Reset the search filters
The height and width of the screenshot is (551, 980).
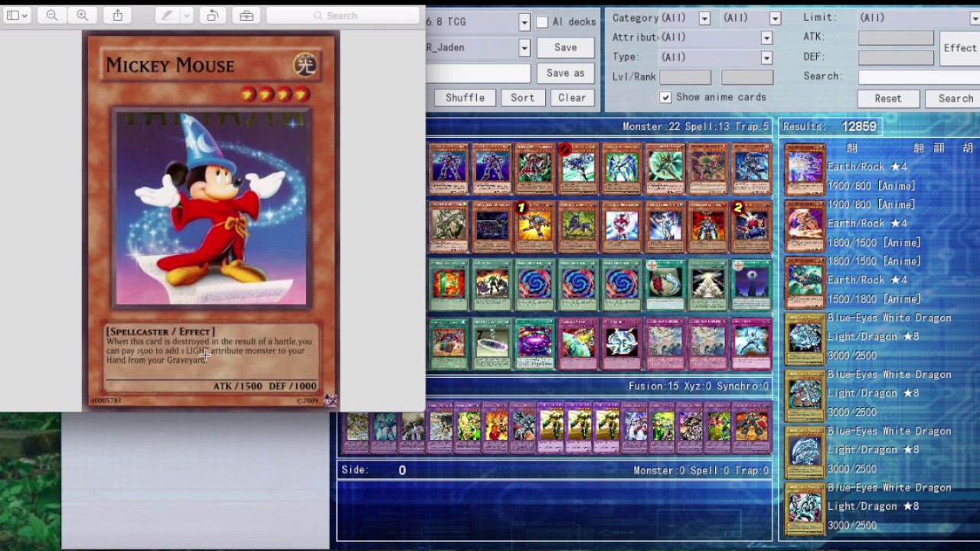tap(888, 98)
